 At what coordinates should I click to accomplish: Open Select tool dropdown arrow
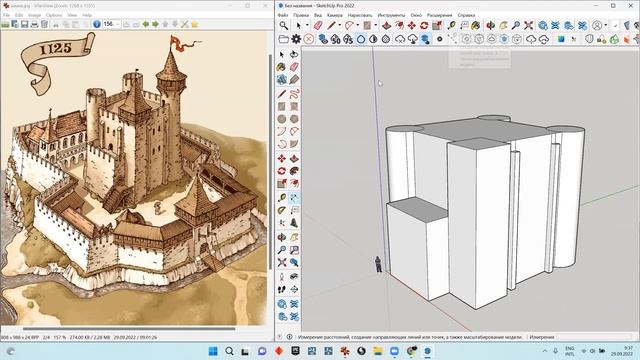pos(307,25)
